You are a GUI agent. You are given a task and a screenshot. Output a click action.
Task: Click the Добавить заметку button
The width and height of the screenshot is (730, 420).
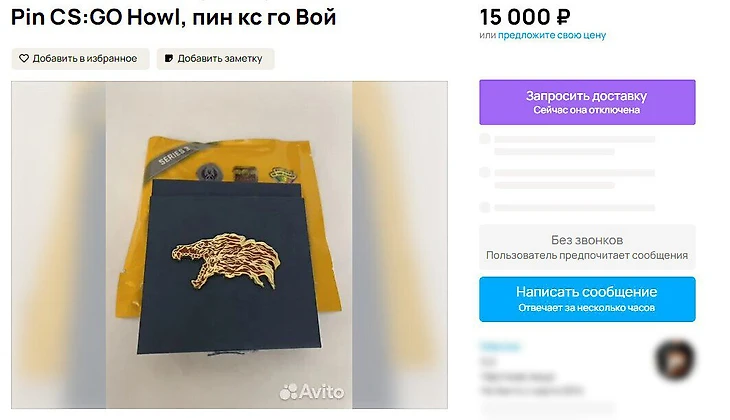(216, 59)
